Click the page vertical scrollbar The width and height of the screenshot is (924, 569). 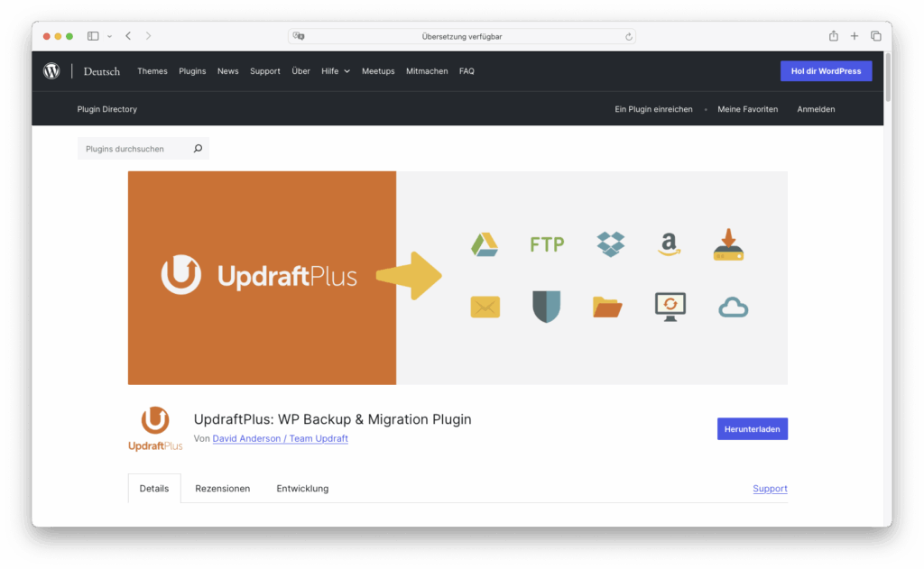[888, 77]
